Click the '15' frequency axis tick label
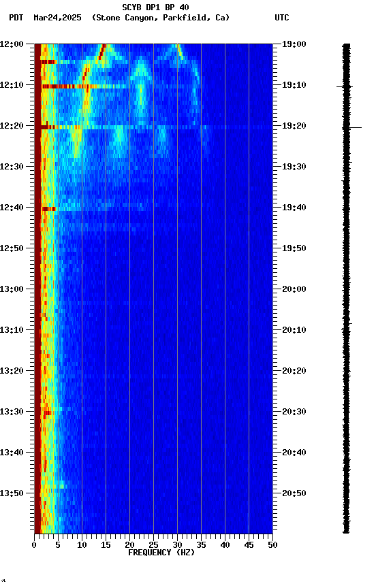 [x=106, y=545]
